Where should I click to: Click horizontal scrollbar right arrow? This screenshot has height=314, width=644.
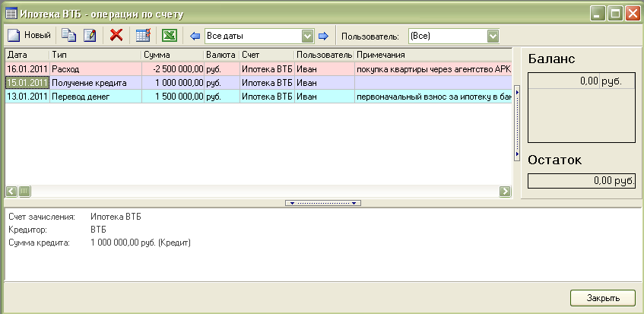[504, 192]
